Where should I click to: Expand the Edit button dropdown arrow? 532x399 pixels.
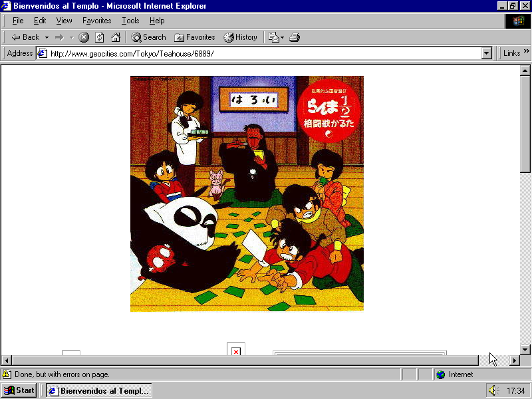pos(282,37)
